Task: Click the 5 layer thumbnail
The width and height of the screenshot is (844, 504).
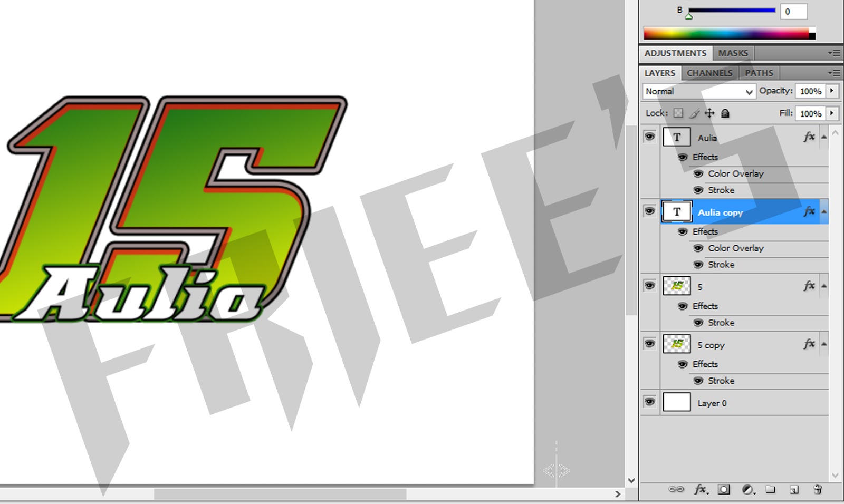Action: [677, 285]
